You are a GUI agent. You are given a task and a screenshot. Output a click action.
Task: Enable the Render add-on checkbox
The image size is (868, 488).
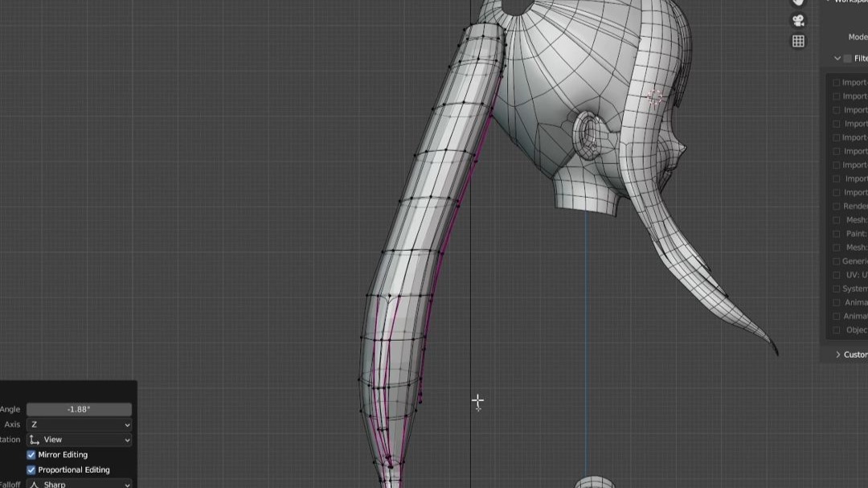pyautogui.click(x=837, y=207)
